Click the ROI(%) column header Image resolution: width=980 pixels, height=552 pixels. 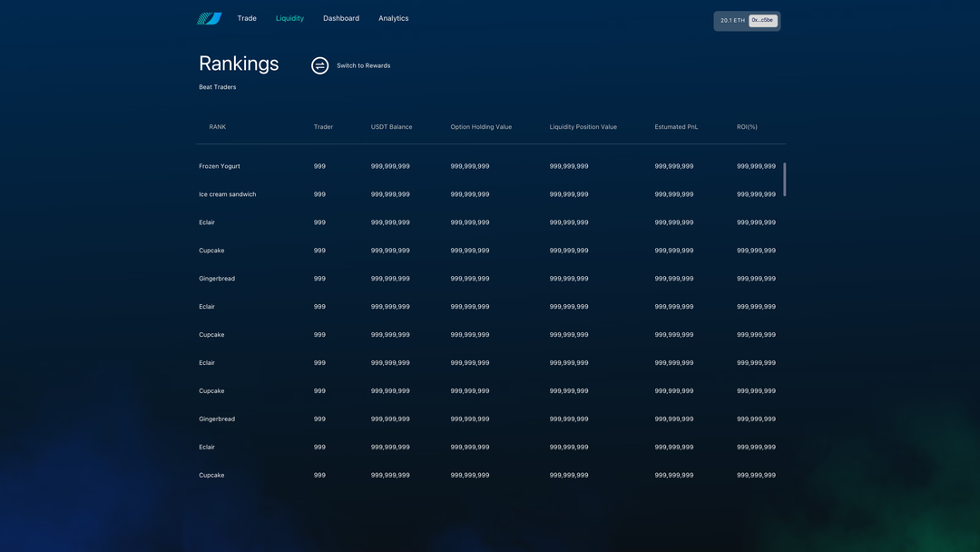tap(747, 127)
